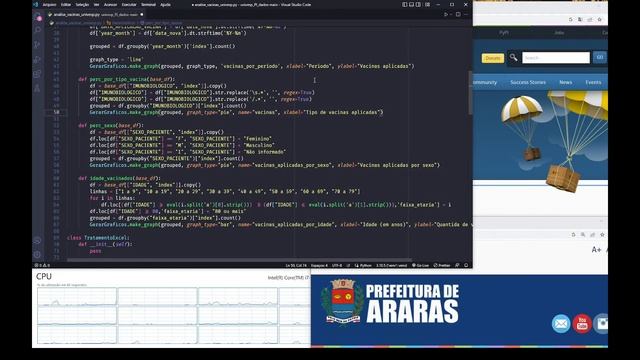Open the Ver menu
640x360 pixels.
click(x=96, y=4)
